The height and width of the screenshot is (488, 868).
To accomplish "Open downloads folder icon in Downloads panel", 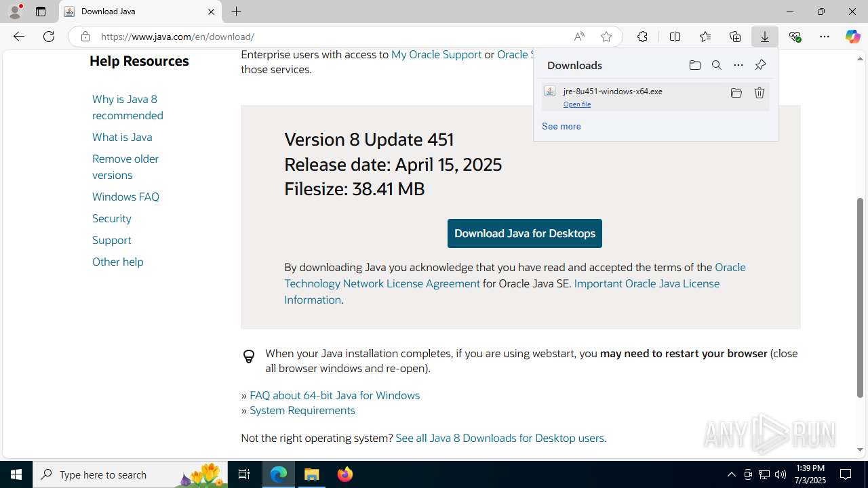I will [x=694, y=65].
